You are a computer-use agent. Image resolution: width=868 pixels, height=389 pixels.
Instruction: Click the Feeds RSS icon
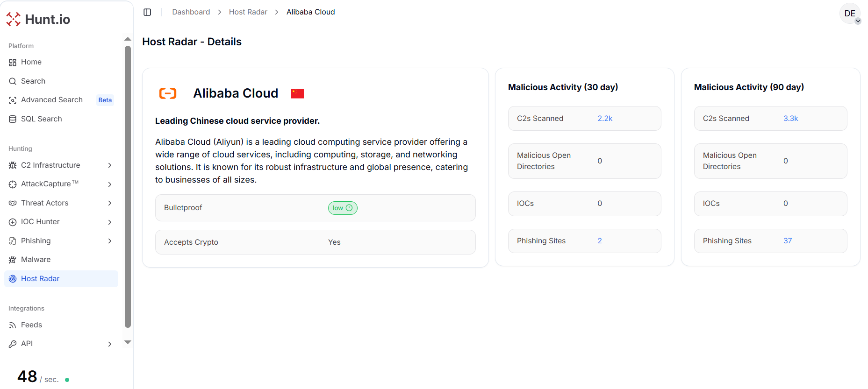click(13, 325)
